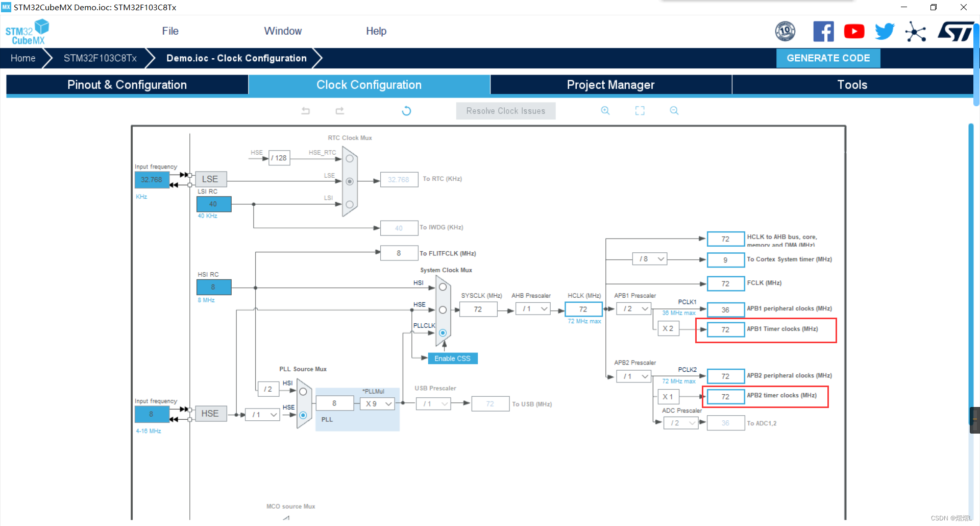Screen dimensions: 980x526
Task: Click the APB1 peripheral clocks 36 field
Action: pyautogui.click(x=725, y=309)
